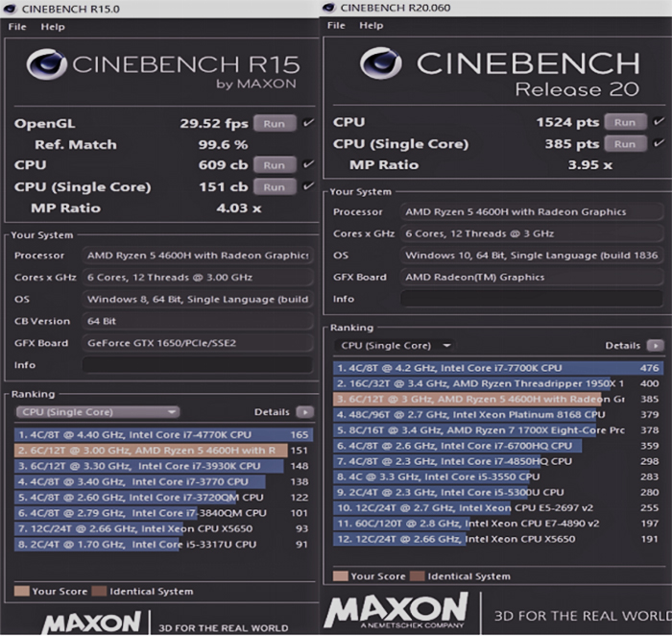This screenshot has width=672, height=636.
Task: Open the CPU (Single Core) ranking dropdown in R20
Action: [x=395, y=345]
